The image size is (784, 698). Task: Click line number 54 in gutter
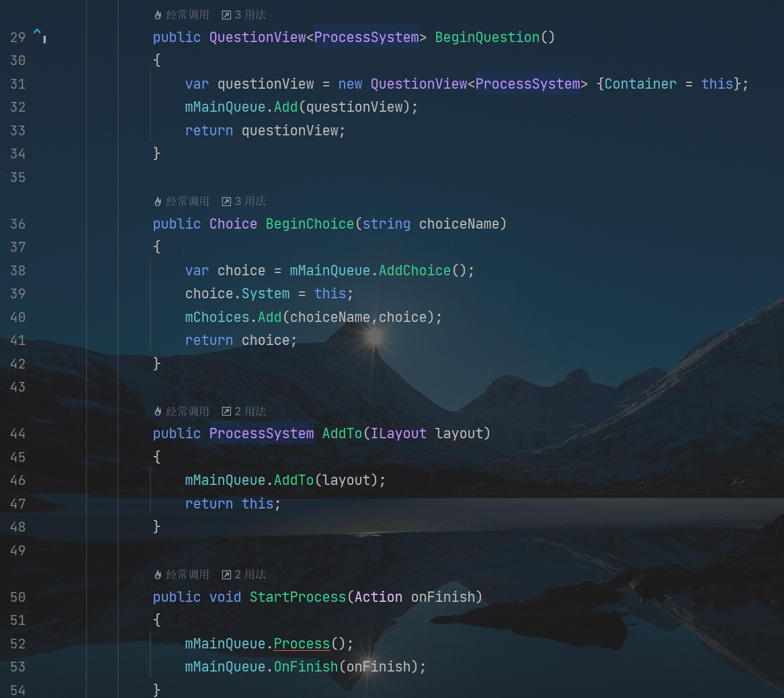(x=18, y=691)
